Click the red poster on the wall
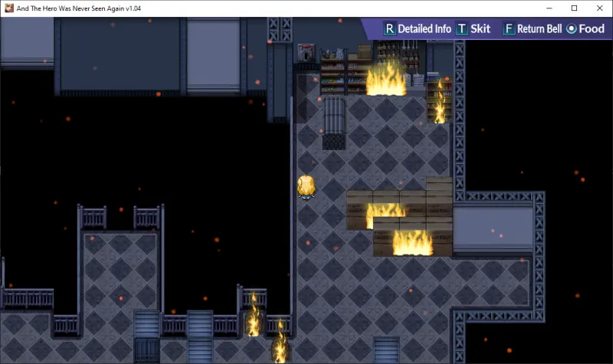The width and height of the screenshot is (613, 364). pos(307,54)
